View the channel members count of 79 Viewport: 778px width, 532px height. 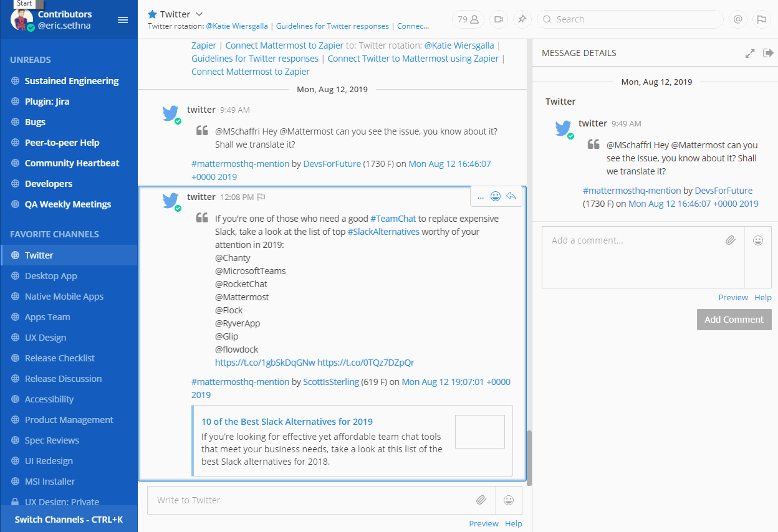(468, 19)
